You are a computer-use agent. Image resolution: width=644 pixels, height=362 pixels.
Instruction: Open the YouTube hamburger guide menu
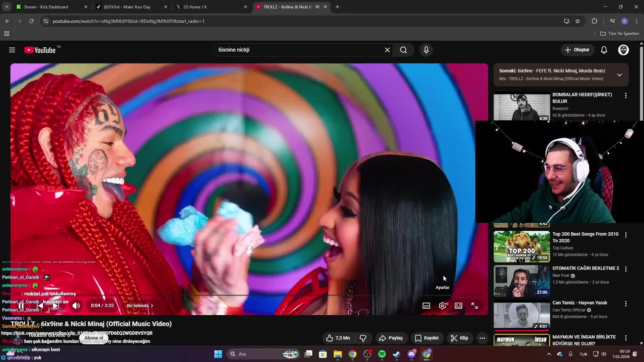(12, 50)
